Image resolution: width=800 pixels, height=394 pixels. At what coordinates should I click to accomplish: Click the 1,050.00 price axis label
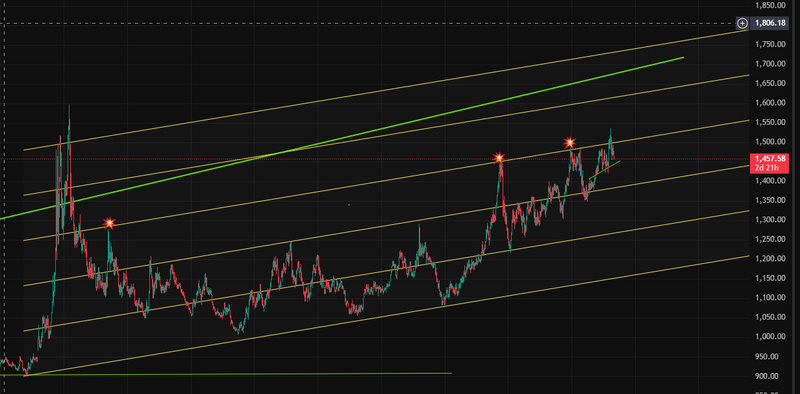click(770, 317)
